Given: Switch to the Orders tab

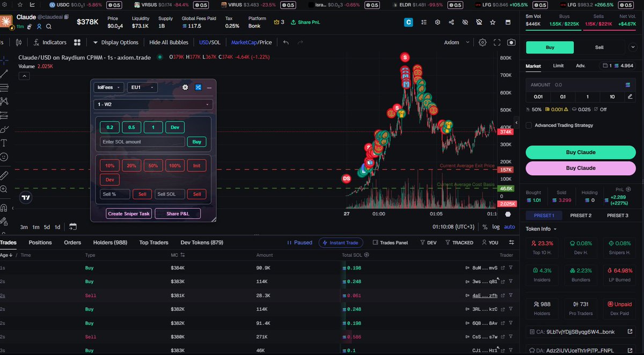Looking at the screenshot, I should point(72,243).
